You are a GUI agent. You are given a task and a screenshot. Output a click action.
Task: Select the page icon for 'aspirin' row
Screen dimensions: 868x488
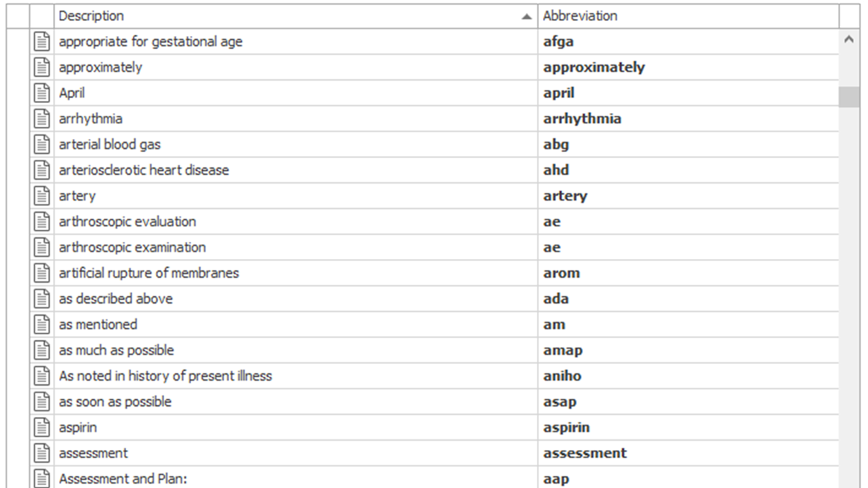42,428
